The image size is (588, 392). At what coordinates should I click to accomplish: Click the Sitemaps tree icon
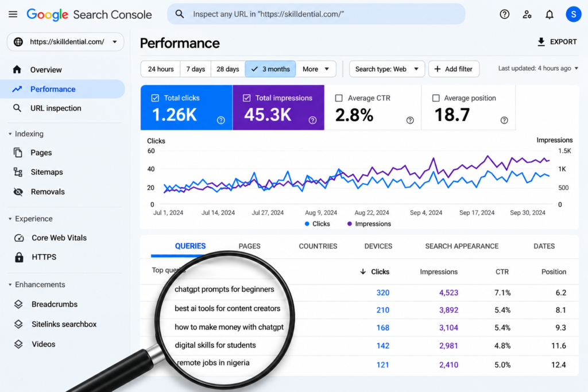18,172
